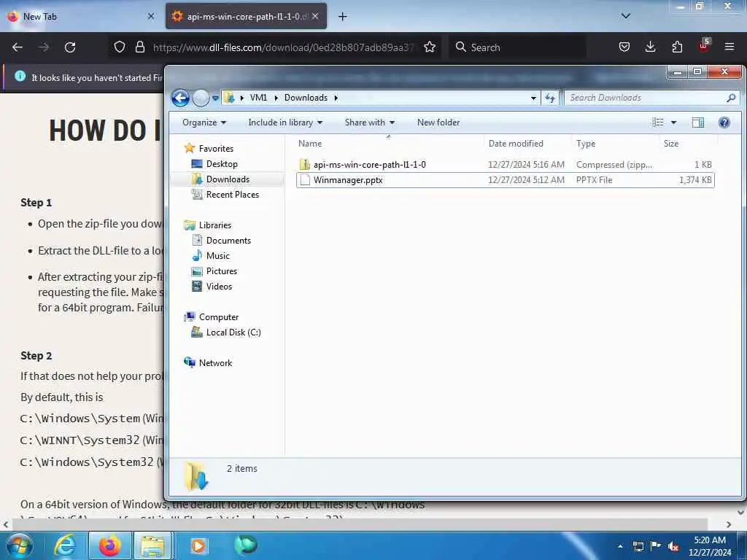Select Libraries in navigation pane
The height and width of the screenshot is (560, 747).
point(215,225)
